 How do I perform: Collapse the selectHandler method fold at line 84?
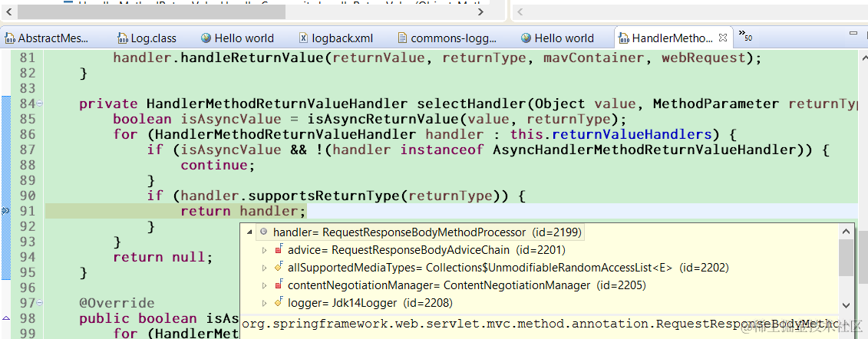click(40, 104)
